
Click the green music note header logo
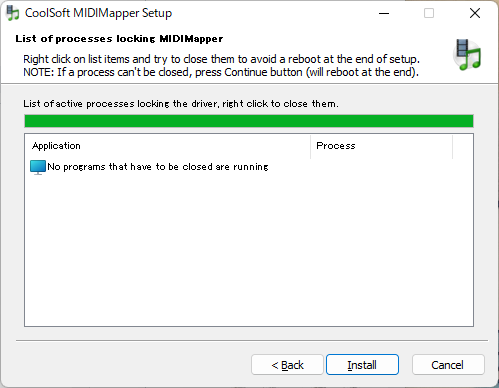pyautogui.click(x=467, y=55)
